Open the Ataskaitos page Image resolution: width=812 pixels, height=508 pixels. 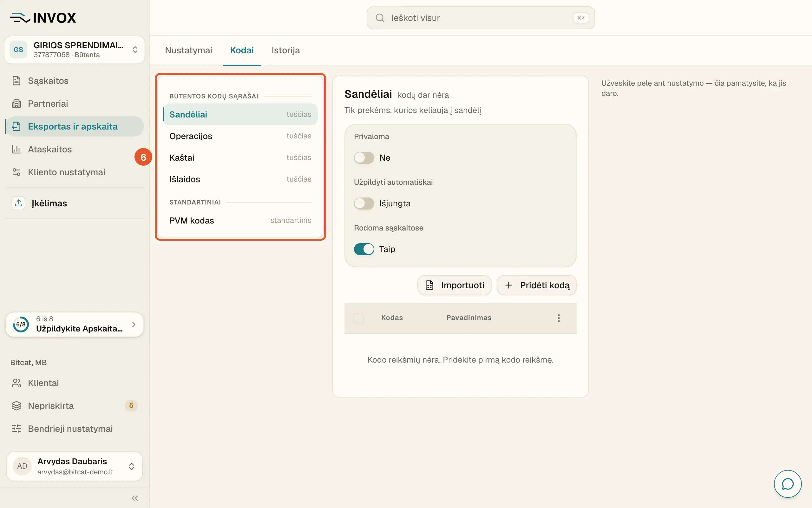tap(75, 149)
